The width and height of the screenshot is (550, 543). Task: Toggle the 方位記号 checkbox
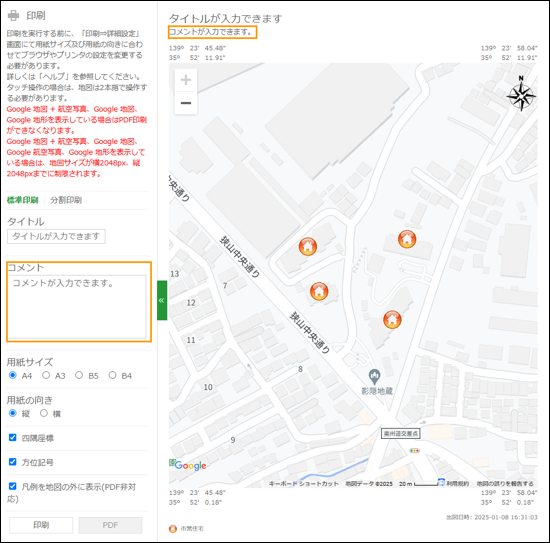[13, 462]
